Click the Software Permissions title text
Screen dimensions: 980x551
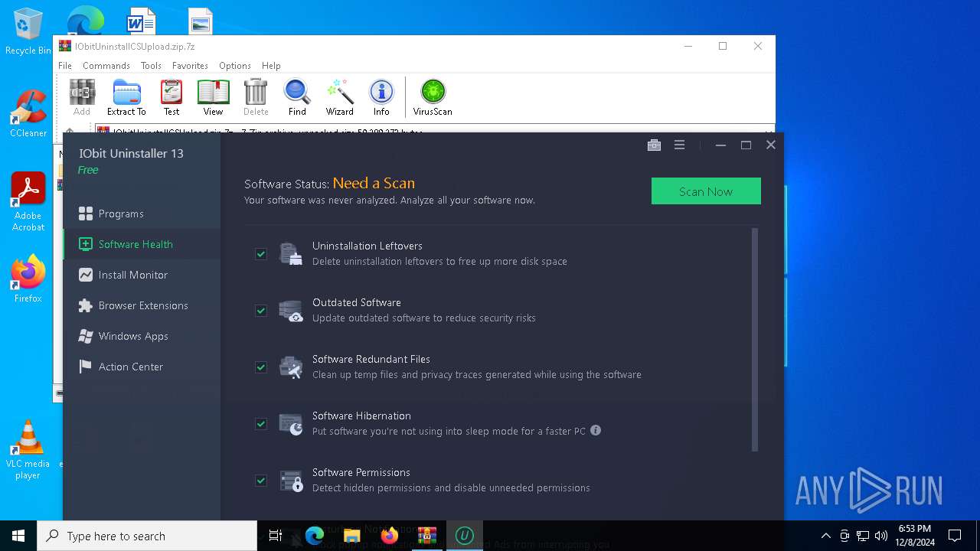pos(361,472)
